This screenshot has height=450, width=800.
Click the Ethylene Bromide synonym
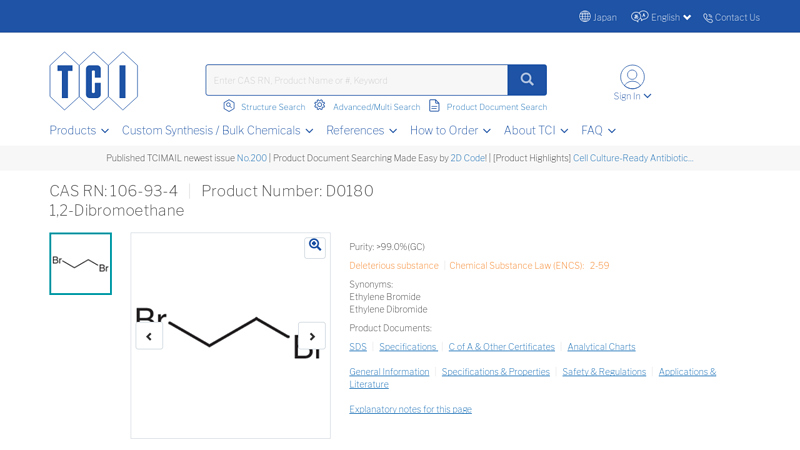coord(385,297)
